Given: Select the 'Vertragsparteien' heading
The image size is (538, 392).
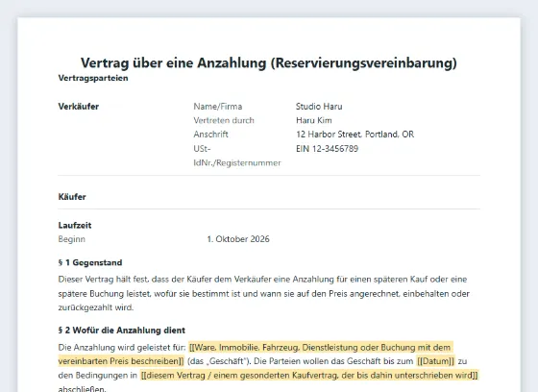Looking at the screenshot, I should click(93, 78).
